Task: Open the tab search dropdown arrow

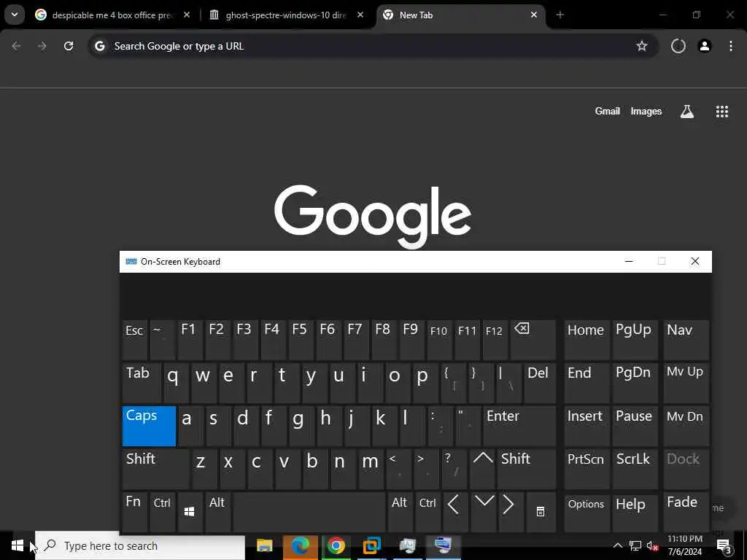Action: click(15, 15)
